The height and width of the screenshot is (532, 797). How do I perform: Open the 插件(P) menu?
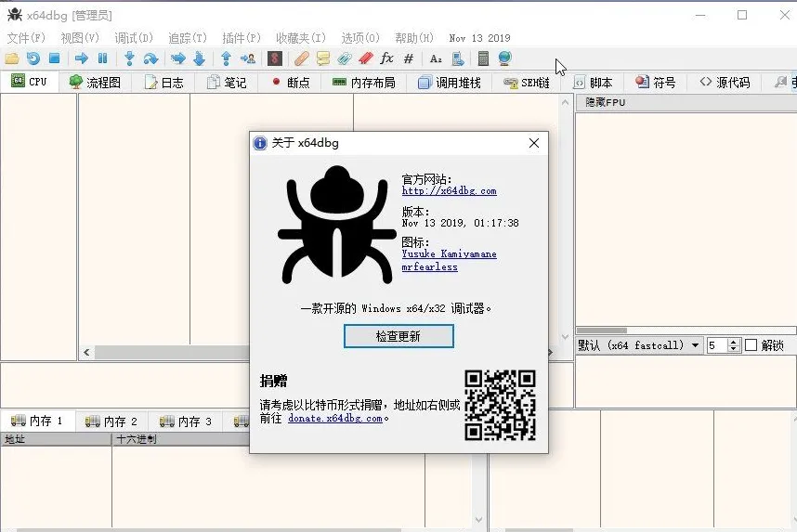[242, 38]
